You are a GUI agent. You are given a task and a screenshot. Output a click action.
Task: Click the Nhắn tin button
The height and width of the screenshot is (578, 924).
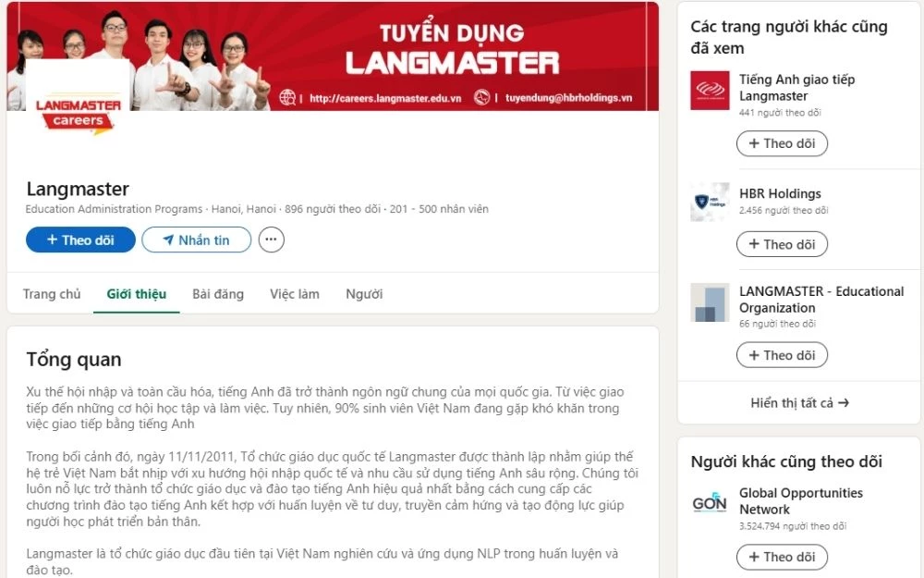coord(196,240)
